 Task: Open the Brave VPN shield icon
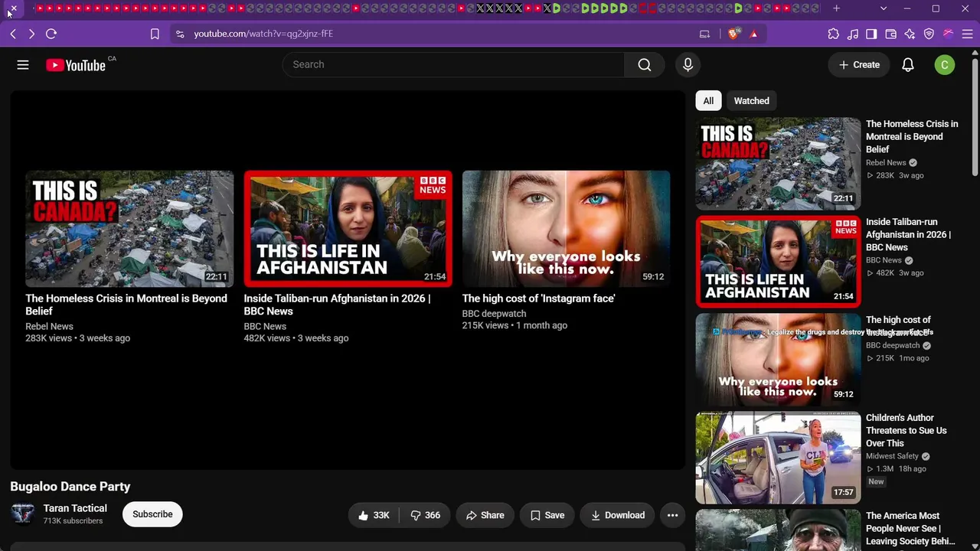[x=929, y=34]
